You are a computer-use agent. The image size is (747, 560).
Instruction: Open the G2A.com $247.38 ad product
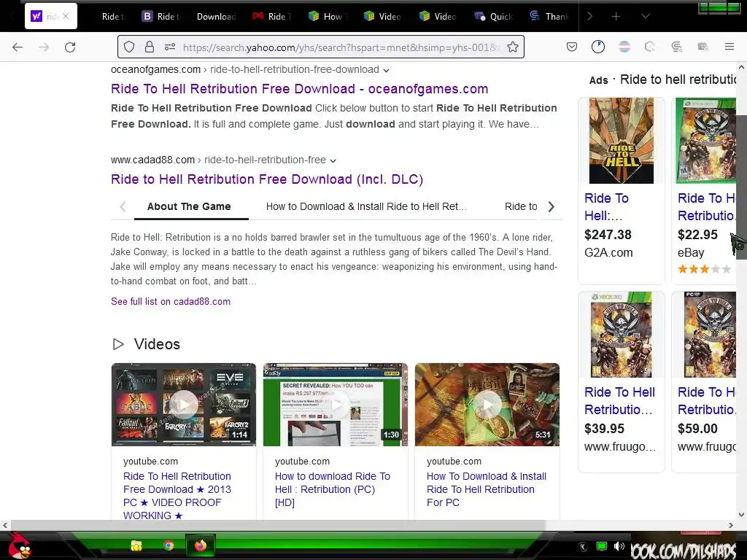622,190
